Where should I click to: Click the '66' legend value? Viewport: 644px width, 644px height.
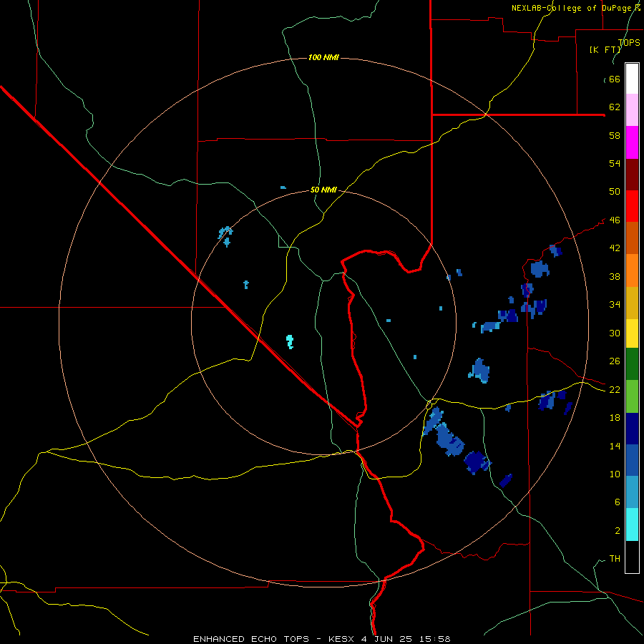(x=615, y=79)
